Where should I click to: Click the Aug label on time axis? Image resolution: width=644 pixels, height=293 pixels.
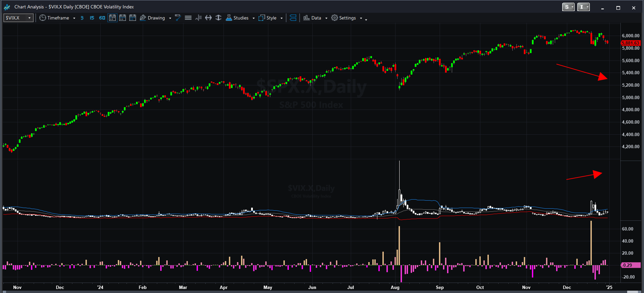pos(395,287)
